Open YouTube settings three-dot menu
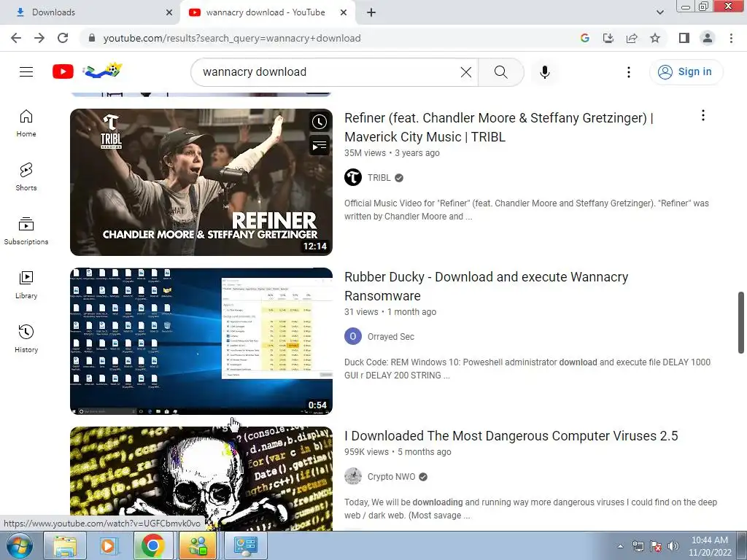The image size is (747, 560). coord(628,72)
